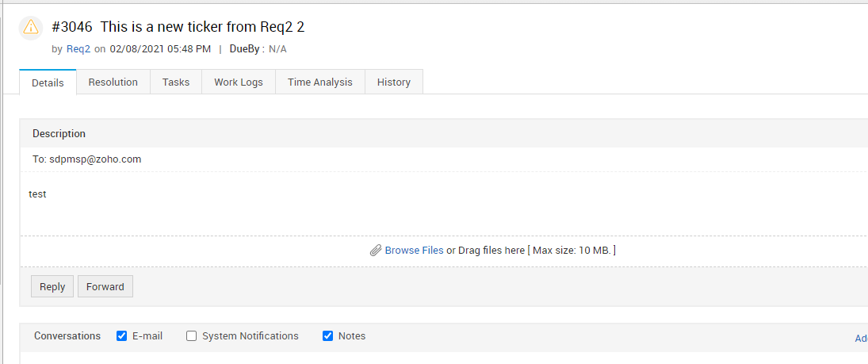Open the Tasks tab

click(176, 82)
